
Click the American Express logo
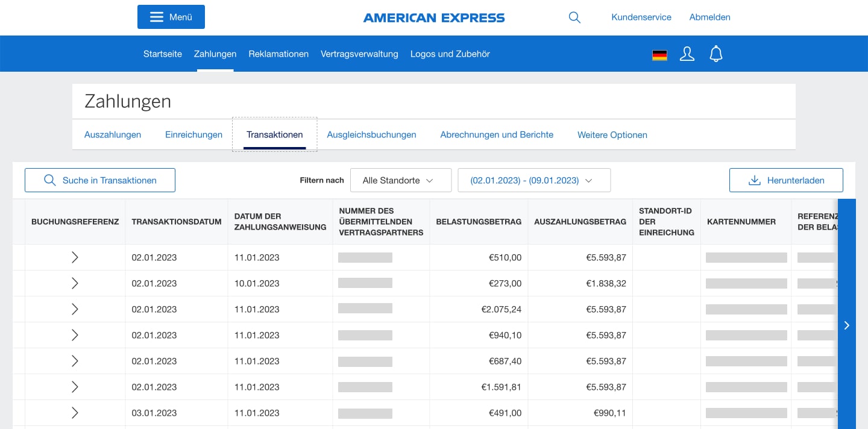(433, 17)
